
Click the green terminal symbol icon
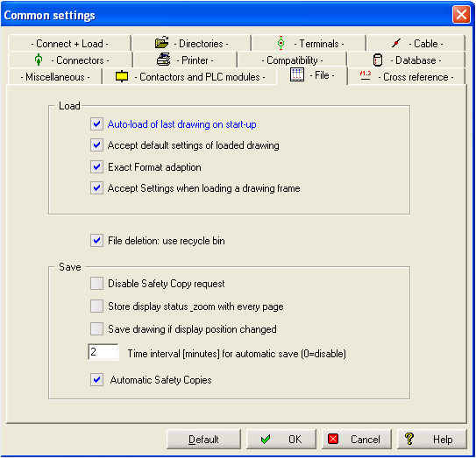(281, 43)
